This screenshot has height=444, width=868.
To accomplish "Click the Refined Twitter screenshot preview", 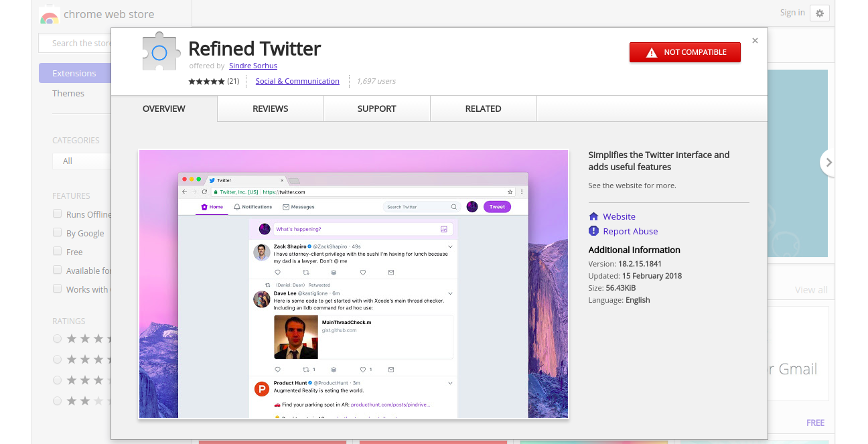I will 353,284.
